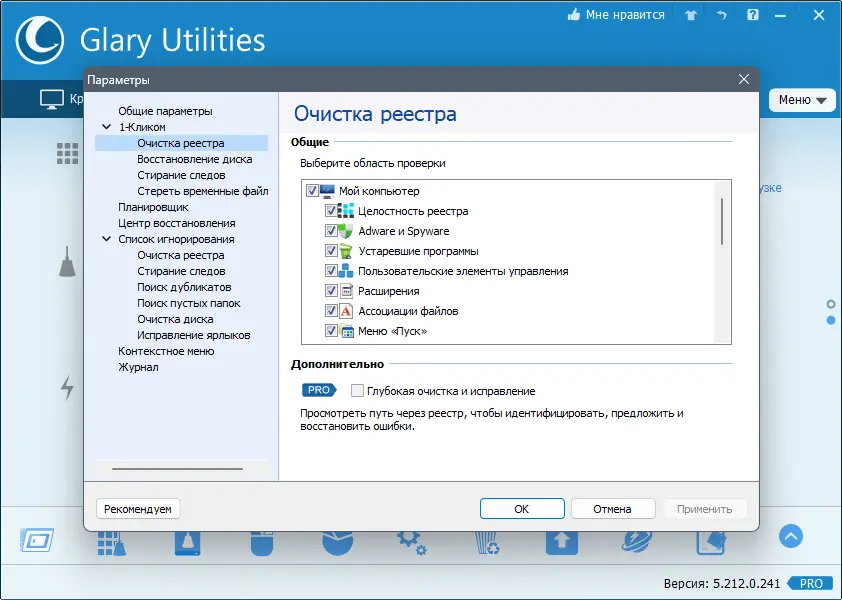
Task: Open the trash recycle uninstaller icon
Action: [x=488, y=543]
